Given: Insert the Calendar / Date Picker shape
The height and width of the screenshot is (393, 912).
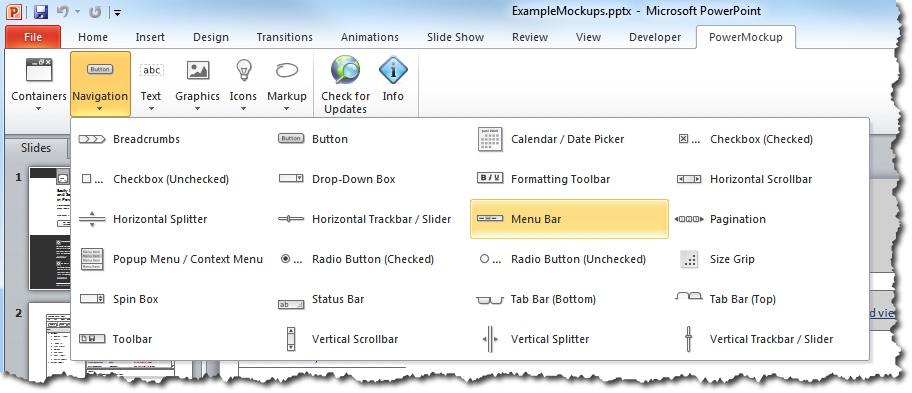Looking at the screenshot, I should (x=569, y=140).
